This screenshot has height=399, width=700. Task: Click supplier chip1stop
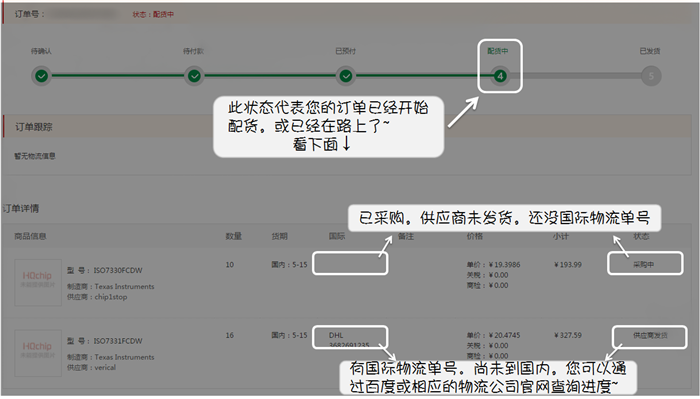(x=111, y=297)
